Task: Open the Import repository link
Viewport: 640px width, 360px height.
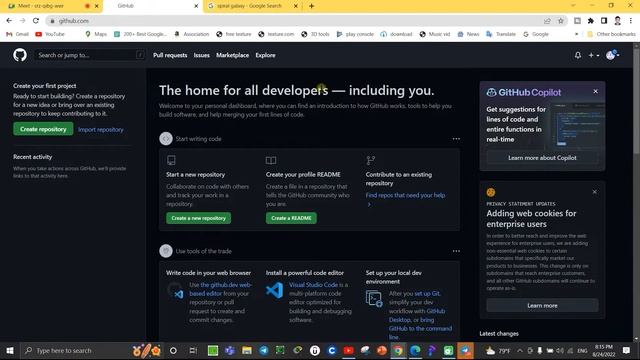Action: (100, 129)
